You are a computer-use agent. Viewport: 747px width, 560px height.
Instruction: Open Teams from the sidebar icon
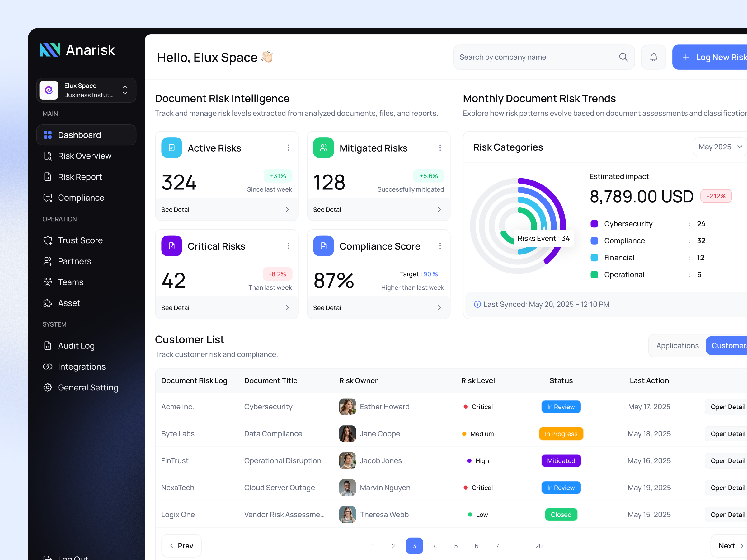(48, 282)
